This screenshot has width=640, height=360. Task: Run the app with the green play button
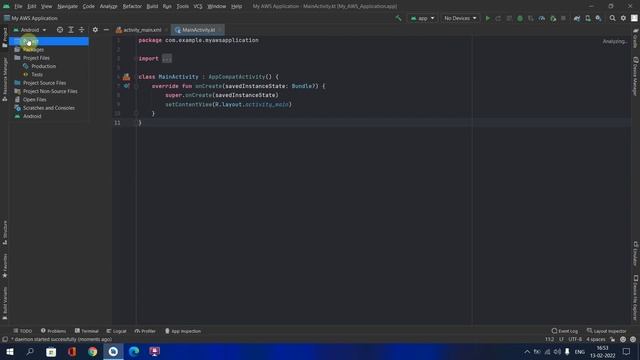[487, 18]
